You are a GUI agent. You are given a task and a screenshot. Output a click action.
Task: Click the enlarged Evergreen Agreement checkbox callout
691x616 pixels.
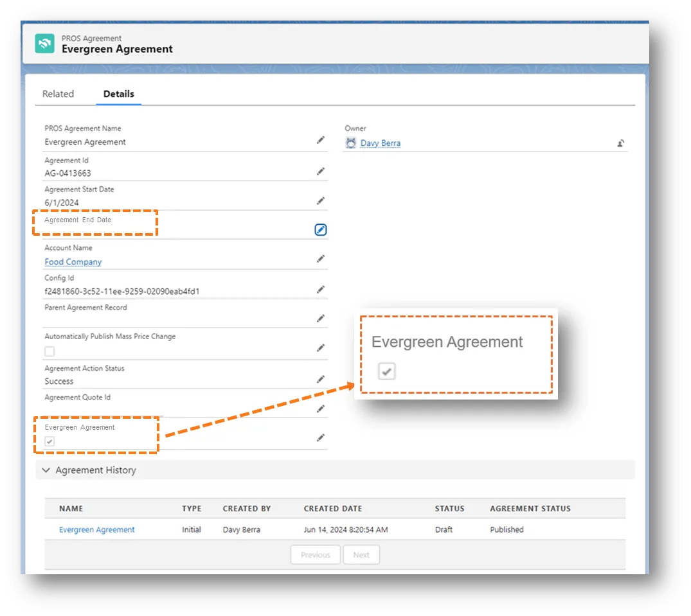click(386, 371)
